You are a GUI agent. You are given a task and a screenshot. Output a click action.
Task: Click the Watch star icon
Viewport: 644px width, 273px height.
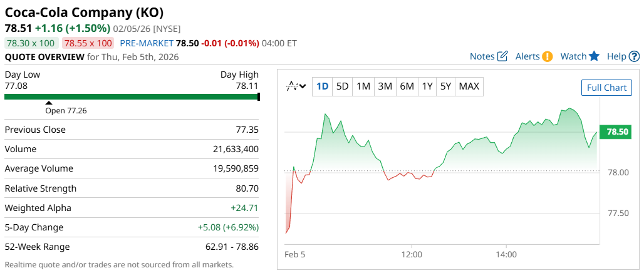[595, 56]
